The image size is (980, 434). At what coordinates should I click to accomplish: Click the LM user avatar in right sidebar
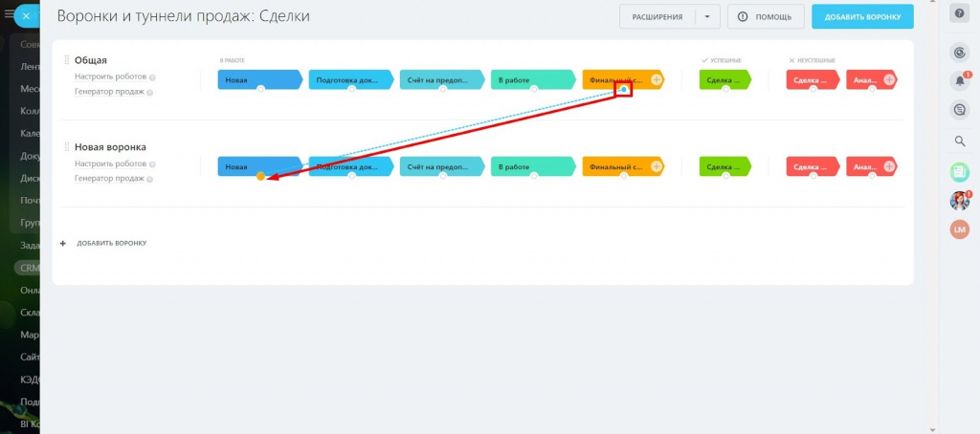tap(960, 229)
